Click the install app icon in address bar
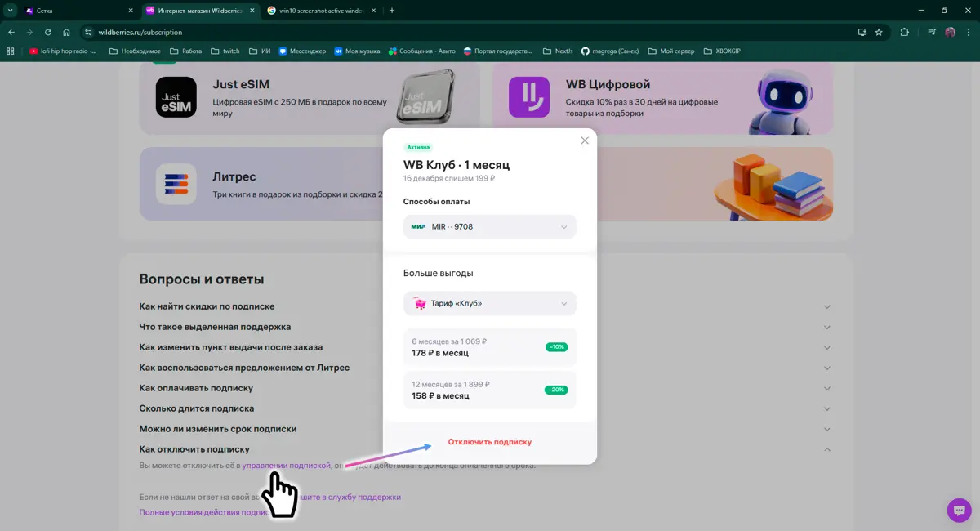The height and width of the screenshot is (531, 980). [x=862, y=33]
